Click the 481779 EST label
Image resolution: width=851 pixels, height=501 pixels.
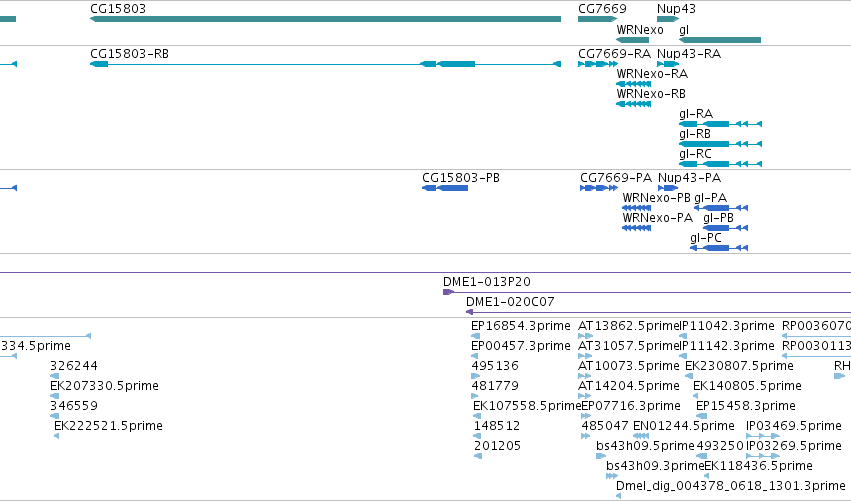495,386
